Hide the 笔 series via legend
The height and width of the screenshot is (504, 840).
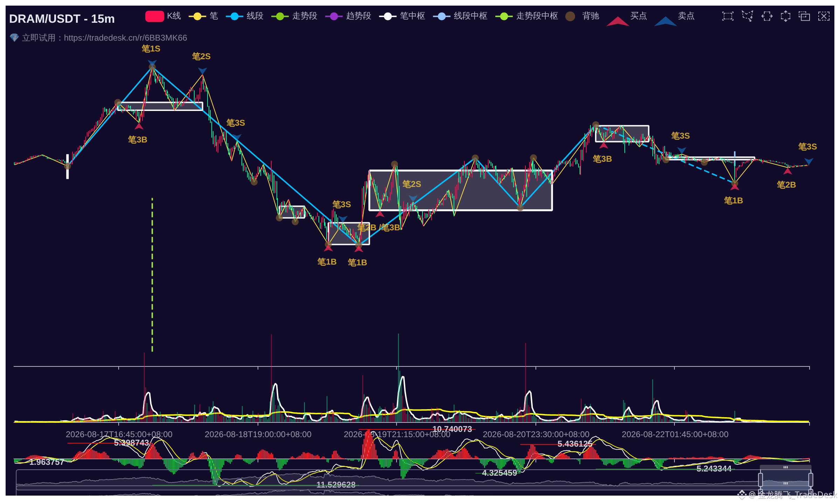click(x=203, y=16)
